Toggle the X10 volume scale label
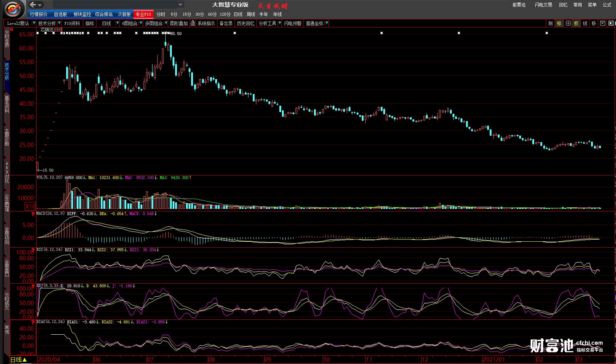 30,206
